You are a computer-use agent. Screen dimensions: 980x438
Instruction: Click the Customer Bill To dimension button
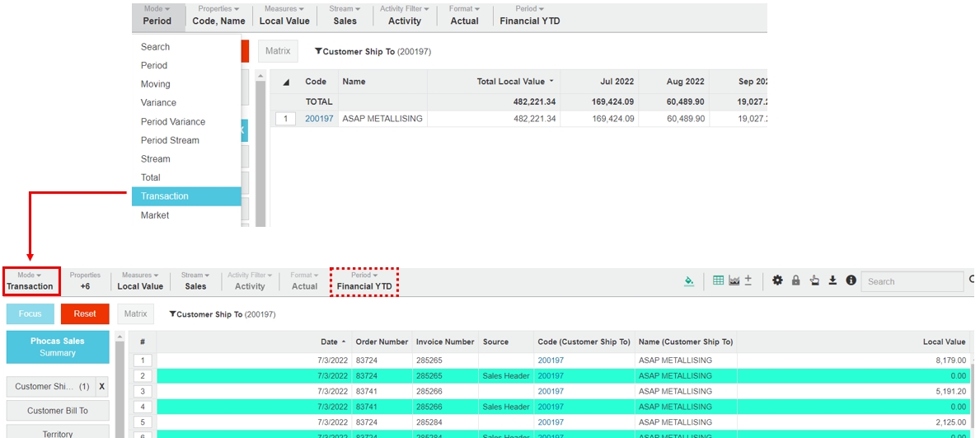[58, 411]
